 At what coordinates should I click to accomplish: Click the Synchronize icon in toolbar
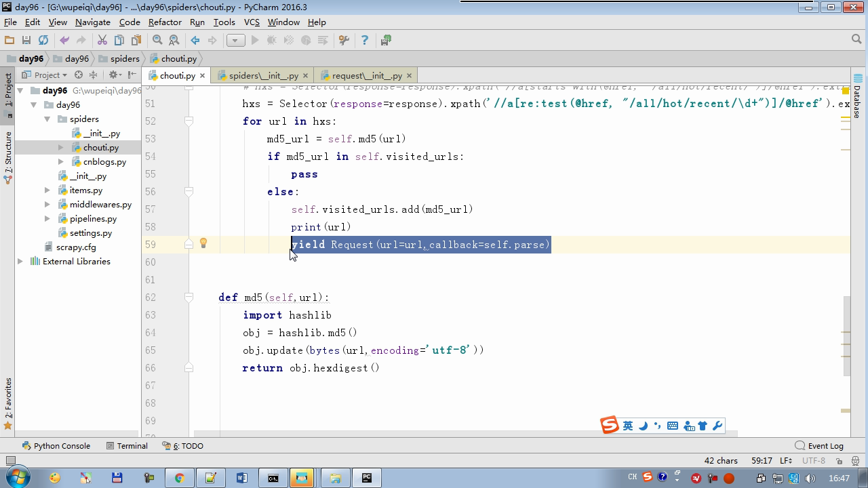click(x=43, y=41)
